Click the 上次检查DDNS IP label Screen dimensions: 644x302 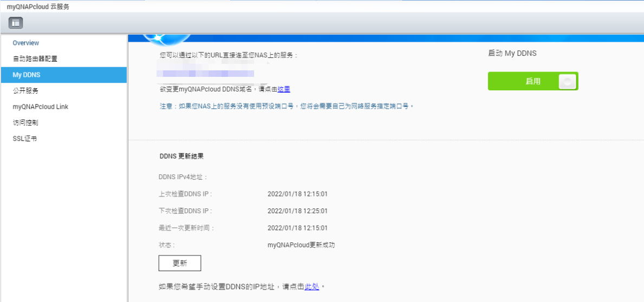185,194
